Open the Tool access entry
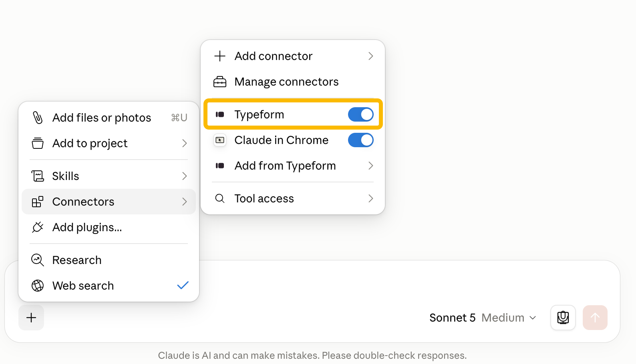Image resolution: width=636 pixels, height=364 pixels. [x=293, y=198]
